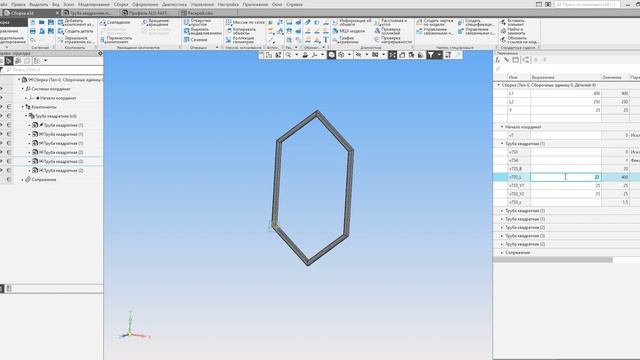
Task: Click the Collision check icon
Action: point(377,31)
